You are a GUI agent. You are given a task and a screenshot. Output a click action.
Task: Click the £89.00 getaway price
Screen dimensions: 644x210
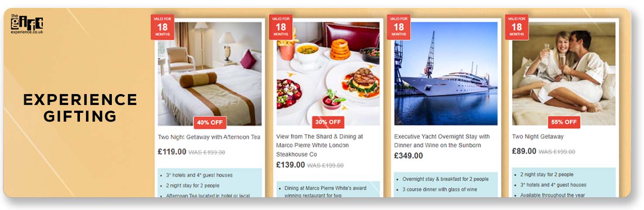click(x=524, y=151)
